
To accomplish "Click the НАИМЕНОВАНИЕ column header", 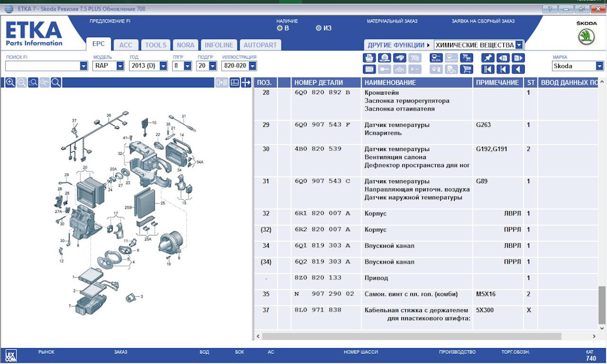I will [x=417, y=82].
